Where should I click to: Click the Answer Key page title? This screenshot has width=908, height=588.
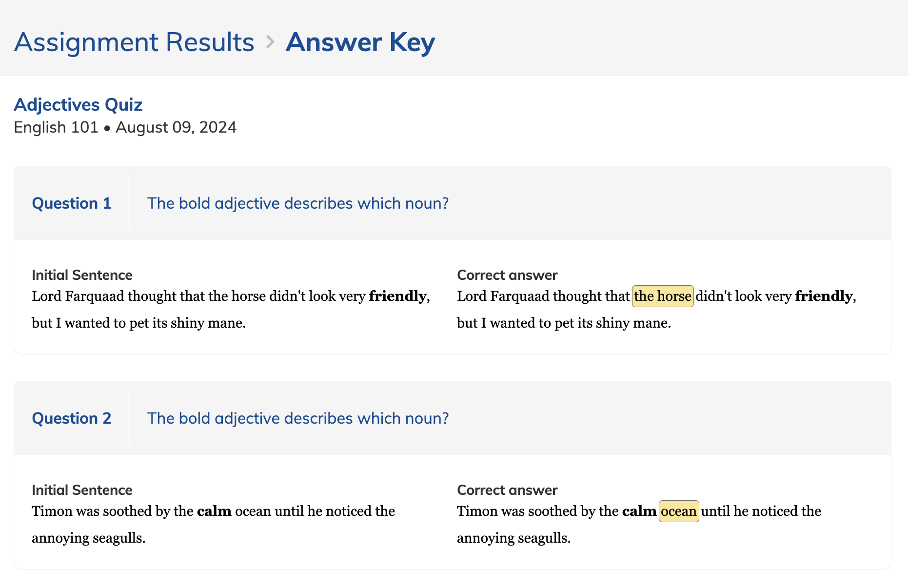[x=360, y=42]
